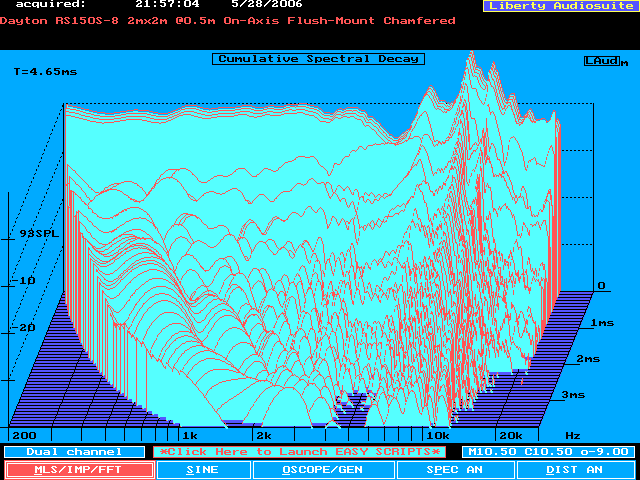Click the 2ms time axis label
Viewport: 640px width, 480px height.
pos(588,358)
